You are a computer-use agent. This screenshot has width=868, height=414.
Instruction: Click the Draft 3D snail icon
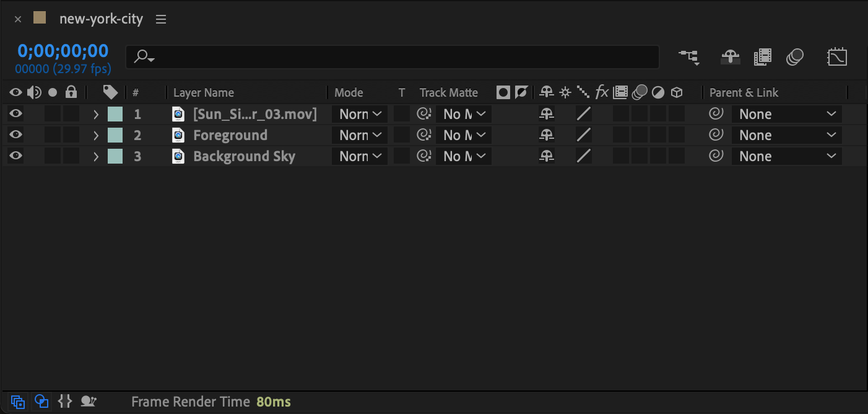(x=89, y=402)
